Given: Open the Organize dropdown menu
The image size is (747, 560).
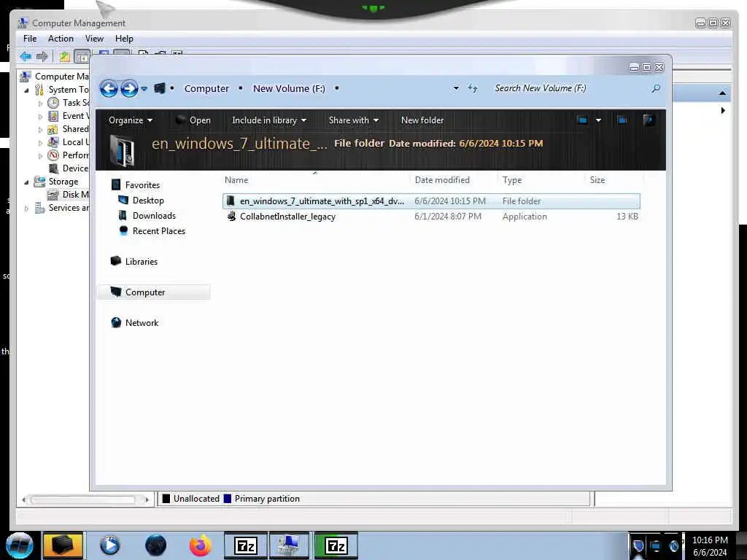Looking at the screenshot, I should [130, 120].
